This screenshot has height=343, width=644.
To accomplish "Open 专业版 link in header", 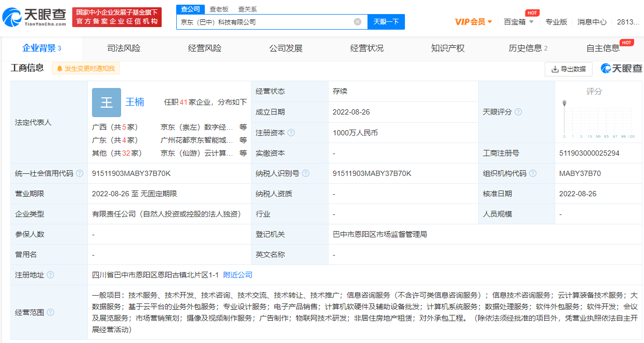I will click(556, 22).
